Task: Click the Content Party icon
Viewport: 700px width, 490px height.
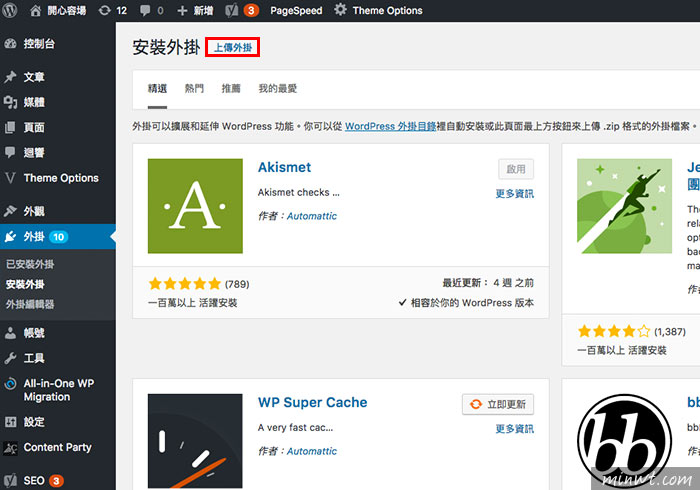Action: click(x=10, y=448)
